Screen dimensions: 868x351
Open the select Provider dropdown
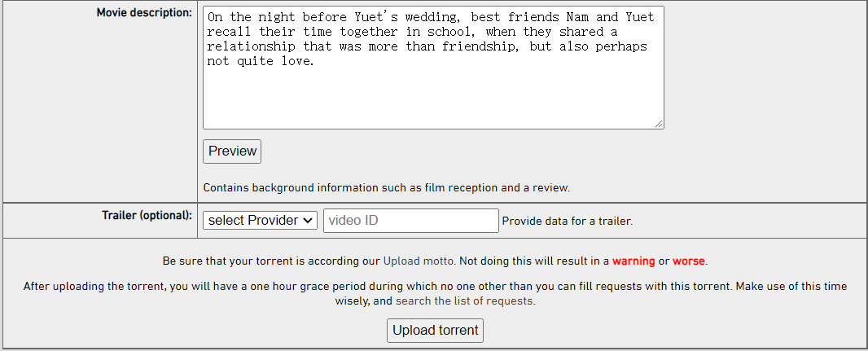261,221
